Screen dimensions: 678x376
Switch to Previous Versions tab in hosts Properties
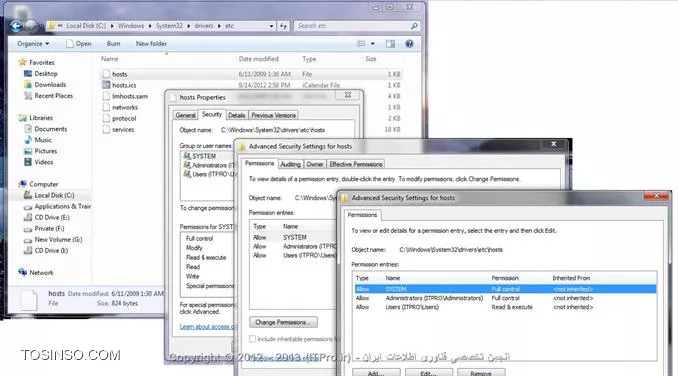click(273, 115)
